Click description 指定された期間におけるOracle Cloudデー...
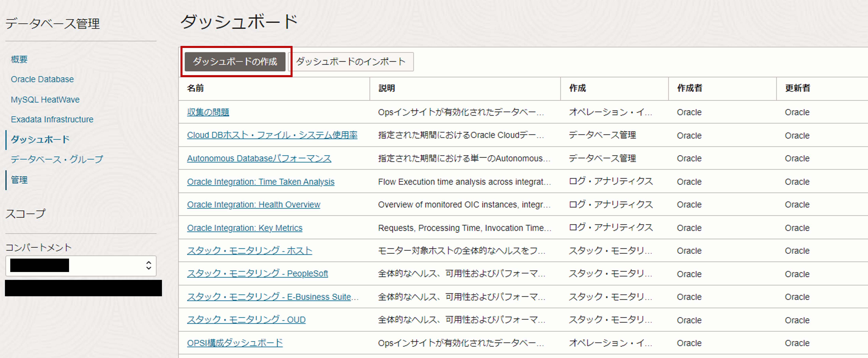This screenshot has height=358, width=868. 461,135
